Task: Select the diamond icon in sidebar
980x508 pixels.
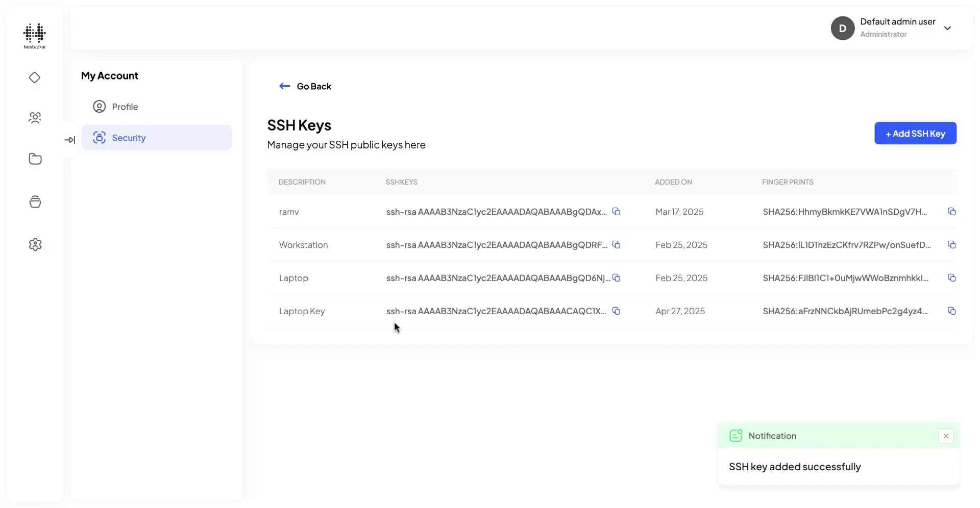Action: (35, 78)
